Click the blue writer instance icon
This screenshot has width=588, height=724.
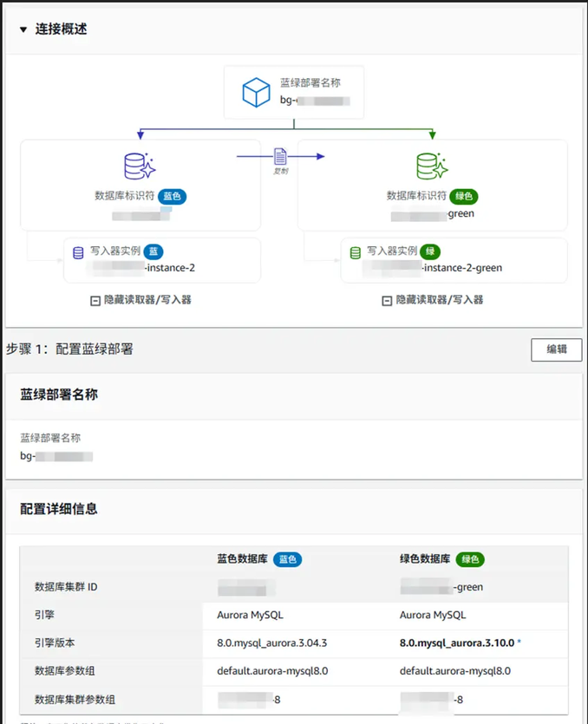(78, 253)
